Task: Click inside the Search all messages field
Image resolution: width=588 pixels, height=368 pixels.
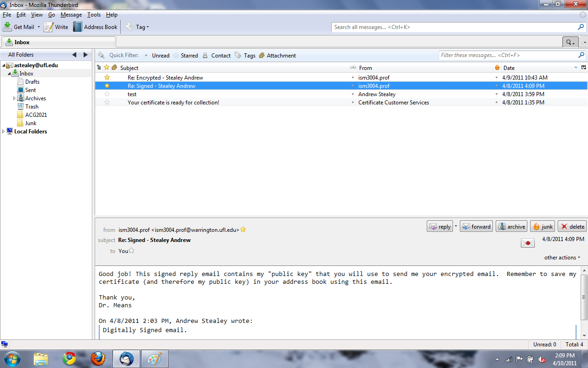Action: click(456, 27)
